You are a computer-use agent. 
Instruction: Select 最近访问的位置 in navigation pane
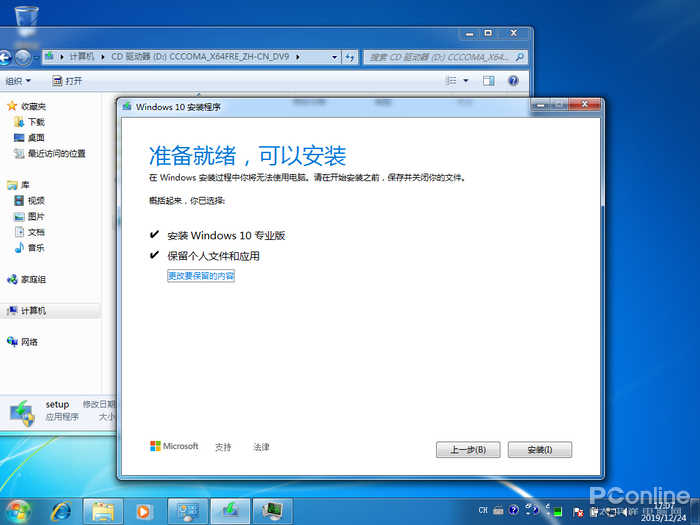[x=50, y=154]
